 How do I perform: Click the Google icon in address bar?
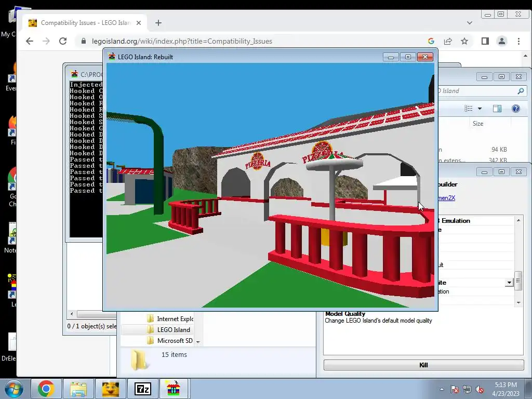[x=431, y=41]
